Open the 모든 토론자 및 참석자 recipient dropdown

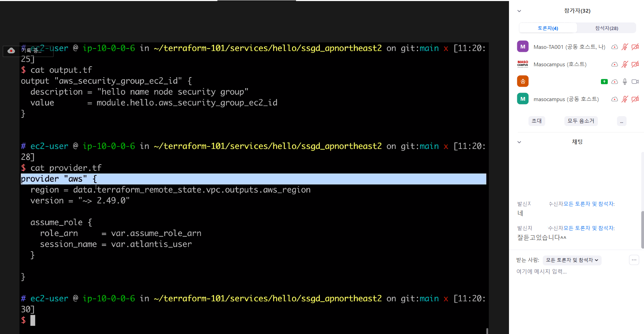click(572, 260)
